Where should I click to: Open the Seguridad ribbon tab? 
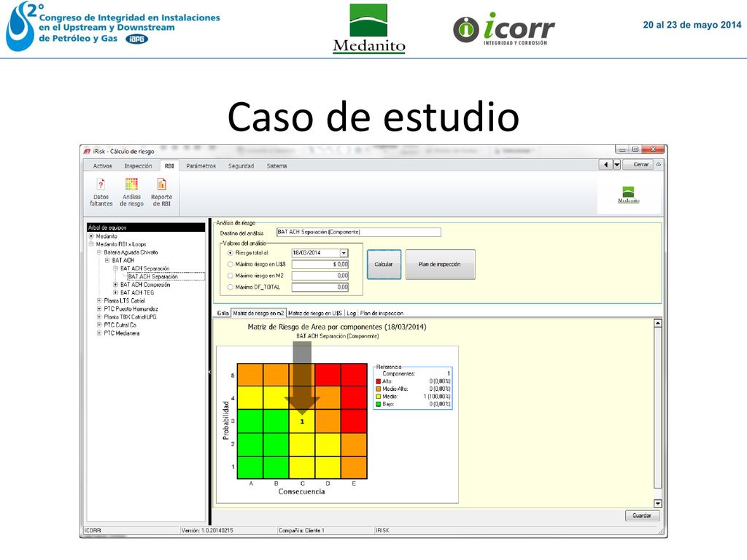pos(241,166)
